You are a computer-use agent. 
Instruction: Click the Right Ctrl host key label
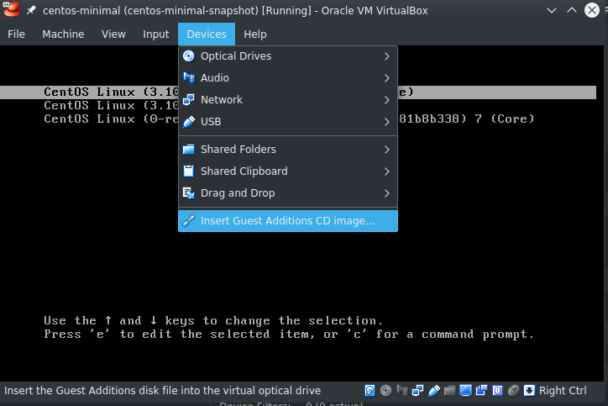[563, 390]
